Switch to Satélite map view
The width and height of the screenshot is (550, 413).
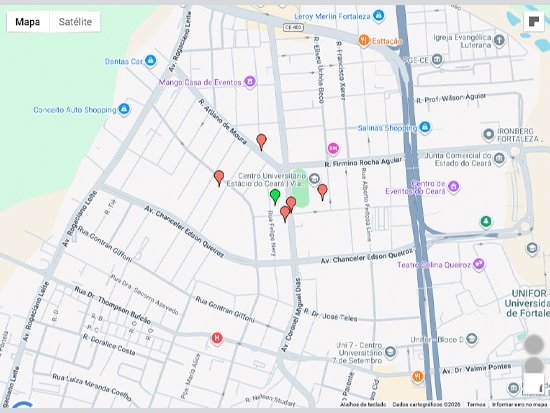click(75, 22)
